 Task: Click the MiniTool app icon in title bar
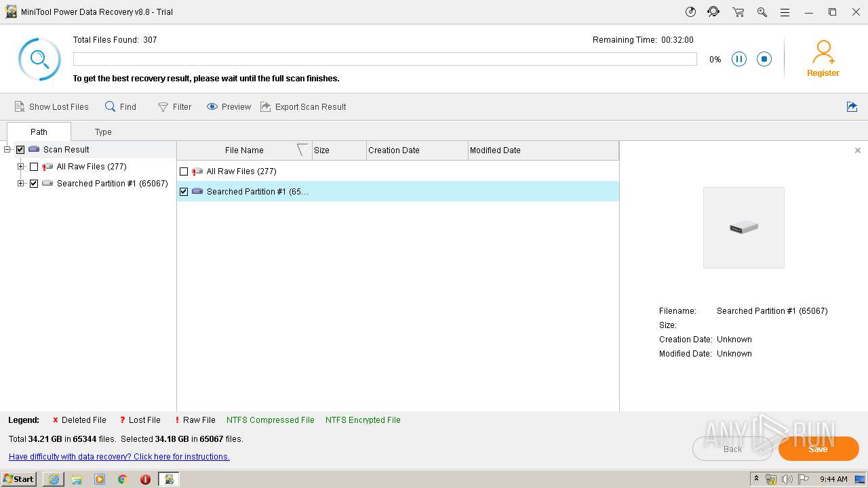click(11, 12)
